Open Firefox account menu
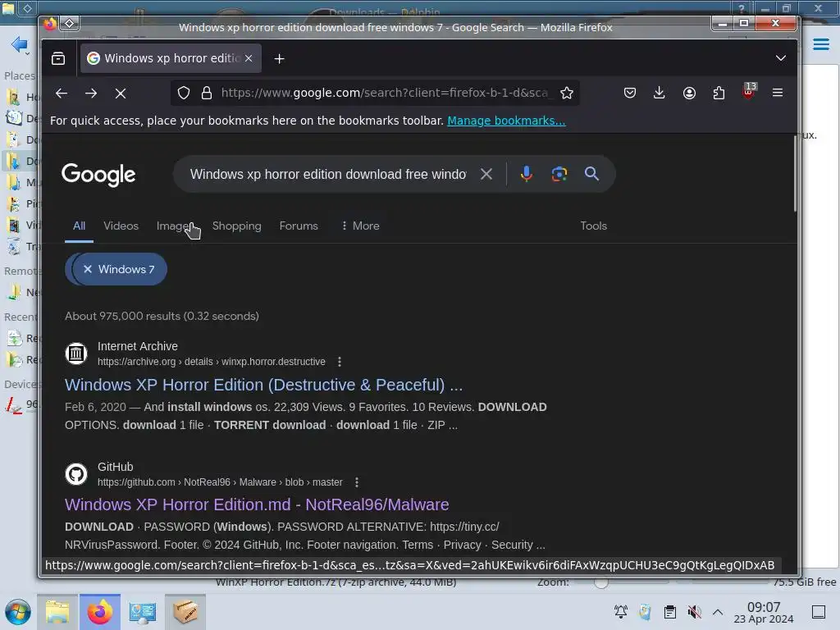Screen dimensions: 840x630 pyautogui.click(x=689, y=93)
